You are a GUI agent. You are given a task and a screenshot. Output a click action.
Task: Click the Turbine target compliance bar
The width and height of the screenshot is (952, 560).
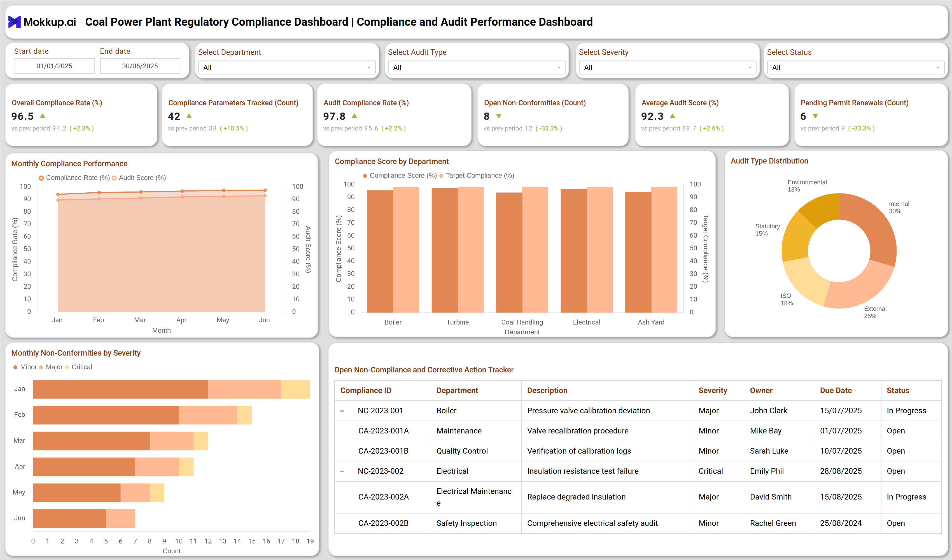coord(470,250)
